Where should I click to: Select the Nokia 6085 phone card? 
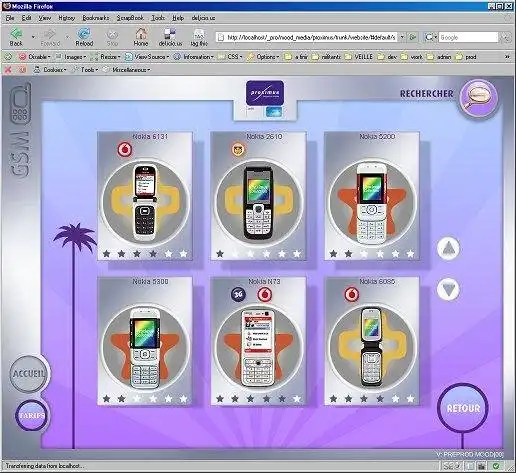click(372, 341)
